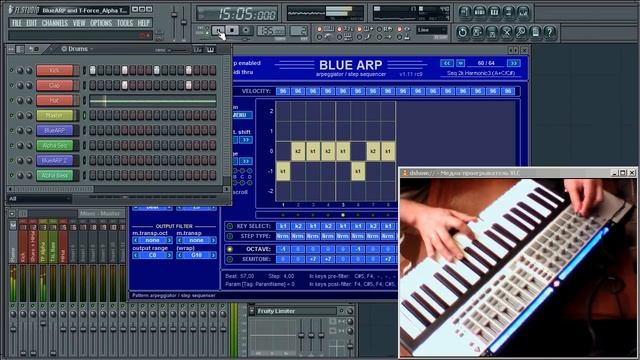Click the Pause button in the transport
Screen dimensions: 640x360
[218, 30]
